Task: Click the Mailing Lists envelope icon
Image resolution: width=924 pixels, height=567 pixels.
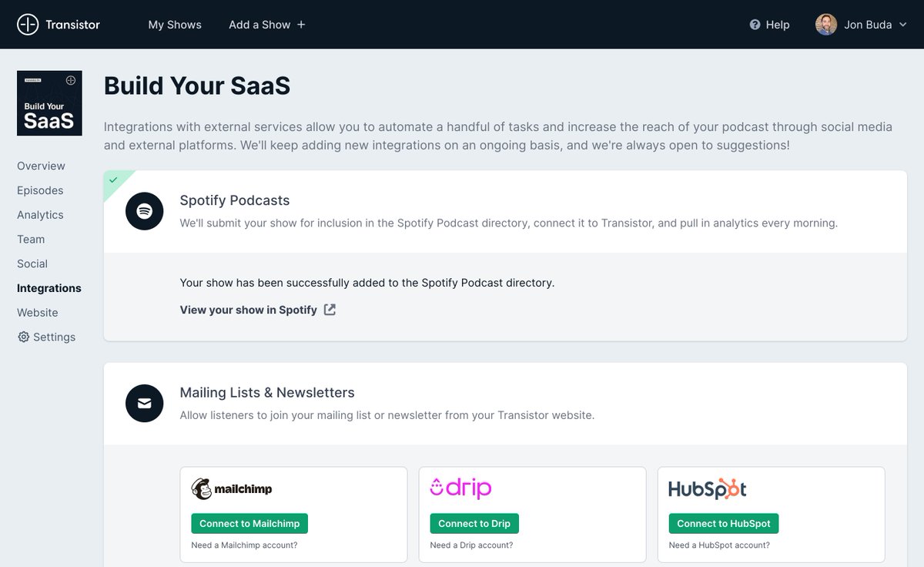Action: pyautogui.click(x=145, y=403)
